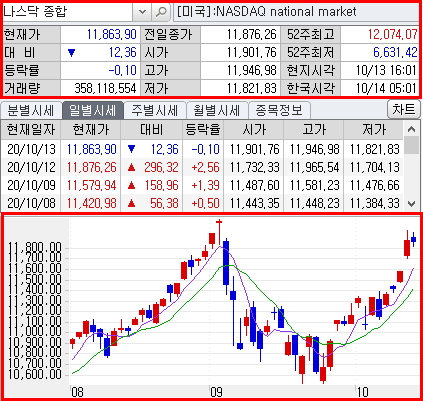Click the 차트 button

[x=404, y=109]
